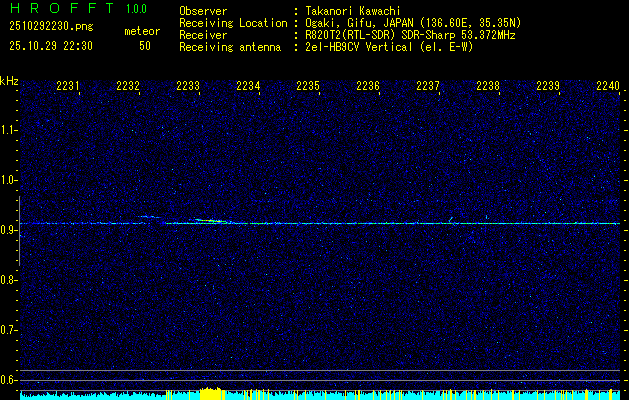Select the 2238 time marker

point(488,87)
